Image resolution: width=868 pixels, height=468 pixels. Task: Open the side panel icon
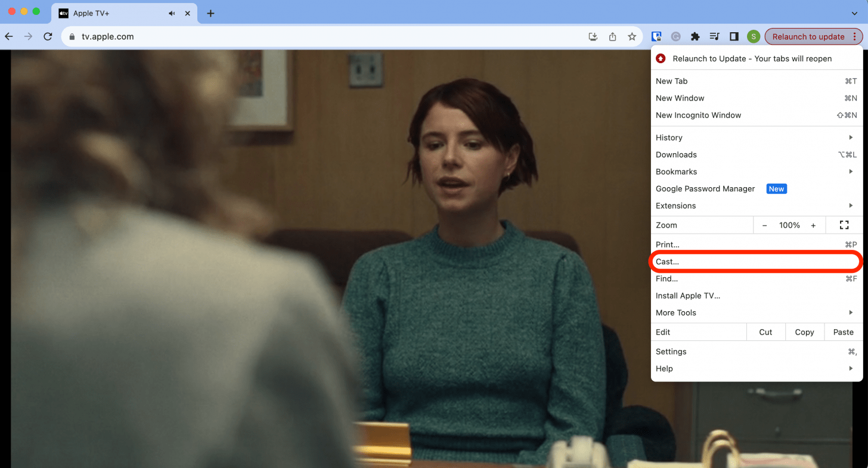734,36
